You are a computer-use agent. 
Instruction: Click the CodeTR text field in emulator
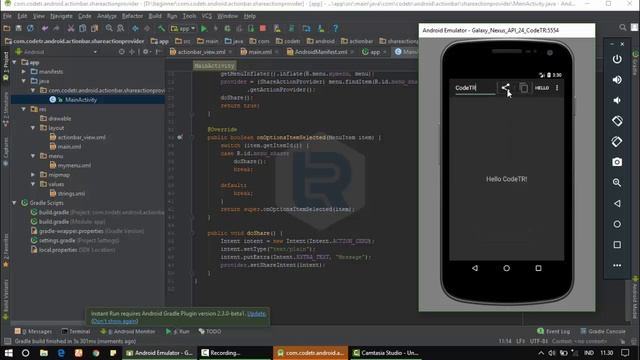[x=476, y=88]
